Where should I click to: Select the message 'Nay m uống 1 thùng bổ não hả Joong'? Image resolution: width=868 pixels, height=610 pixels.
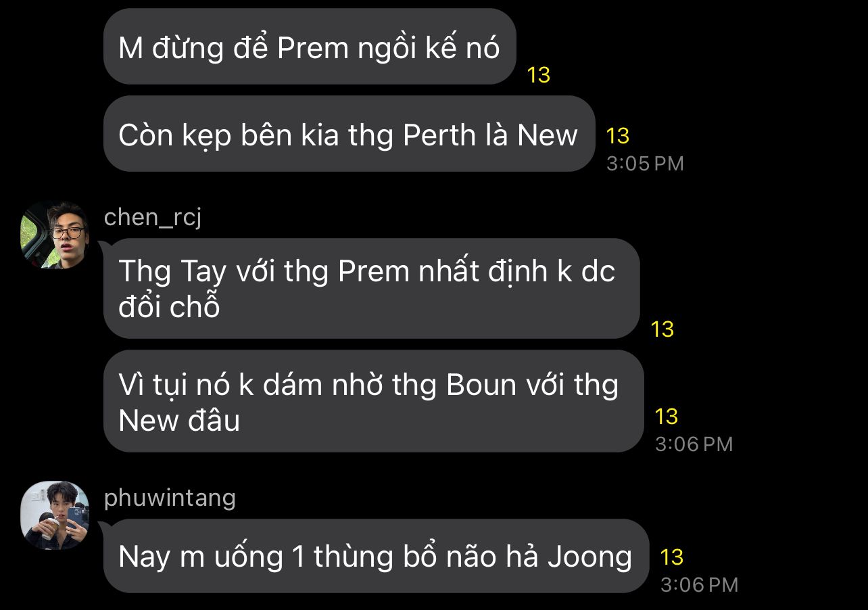click(376, 556)
